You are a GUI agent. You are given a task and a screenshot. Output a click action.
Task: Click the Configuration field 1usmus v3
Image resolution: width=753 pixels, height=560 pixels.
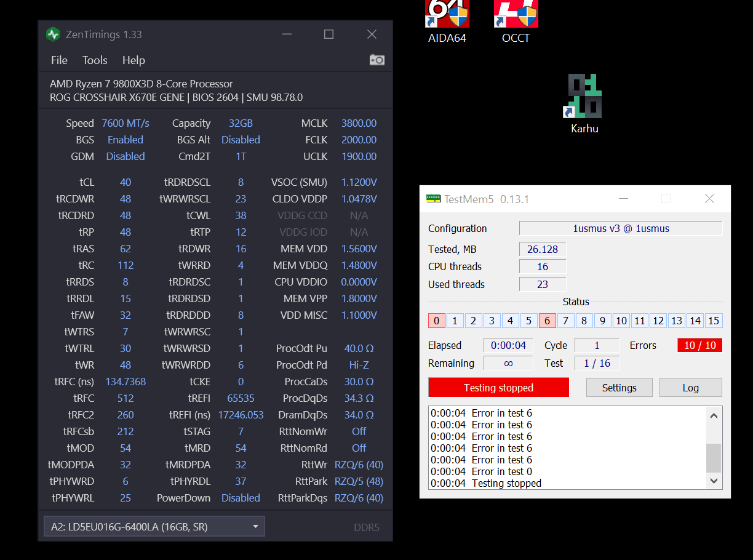pos(621,228)
